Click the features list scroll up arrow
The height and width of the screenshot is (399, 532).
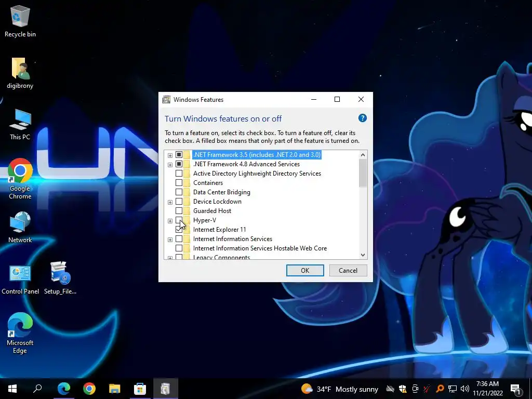363,155
